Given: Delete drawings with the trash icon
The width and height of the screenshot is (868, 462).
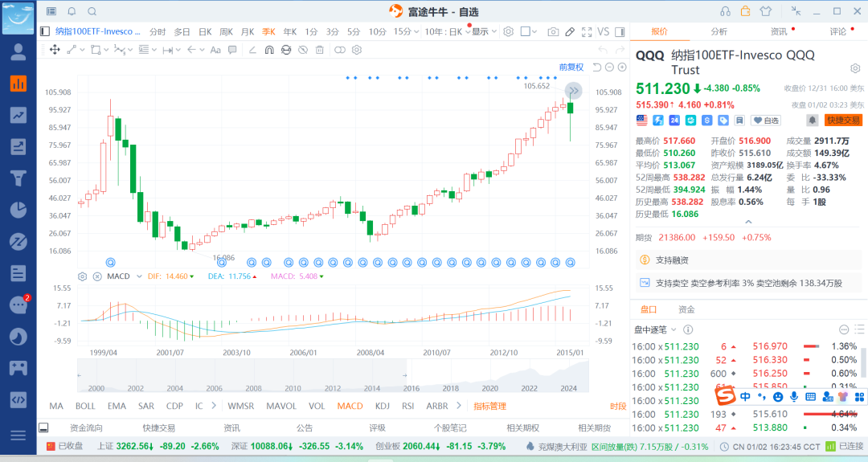Looking at the screenshot, I should 319,50.
